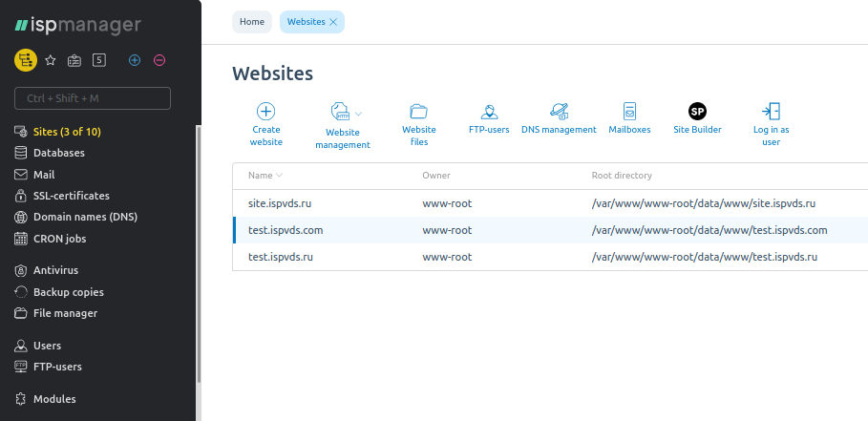Screen dimensions: 868x421
Task: Open CRON jobs menu item
Action: click(x=60, y=239)
